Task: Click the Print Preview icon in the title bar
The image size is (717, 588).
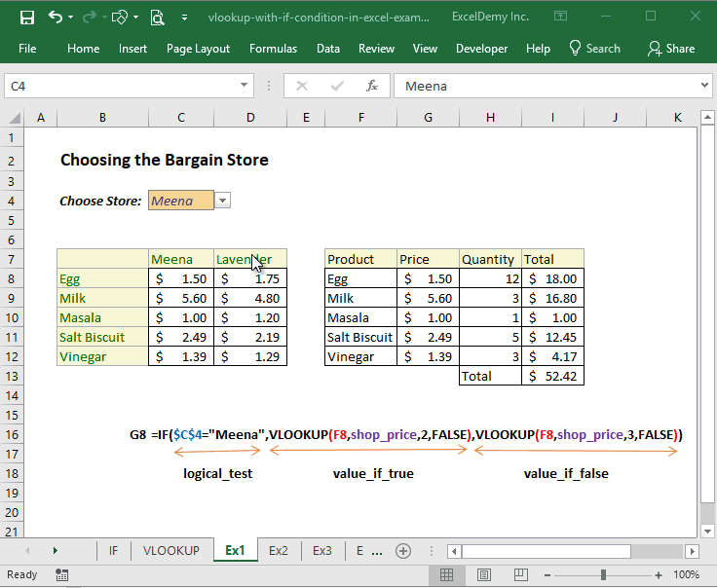Action: 158,17
